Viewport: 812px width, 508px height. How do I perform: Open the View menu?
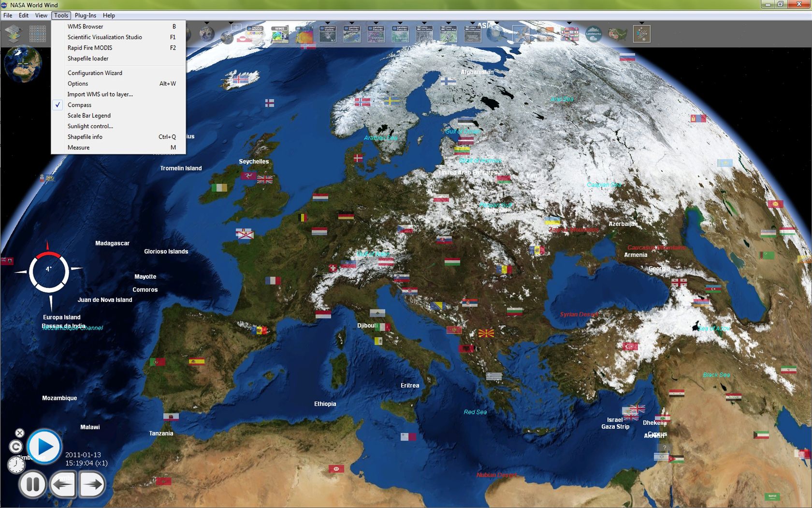pyautogui.click(x=41, y=15)
